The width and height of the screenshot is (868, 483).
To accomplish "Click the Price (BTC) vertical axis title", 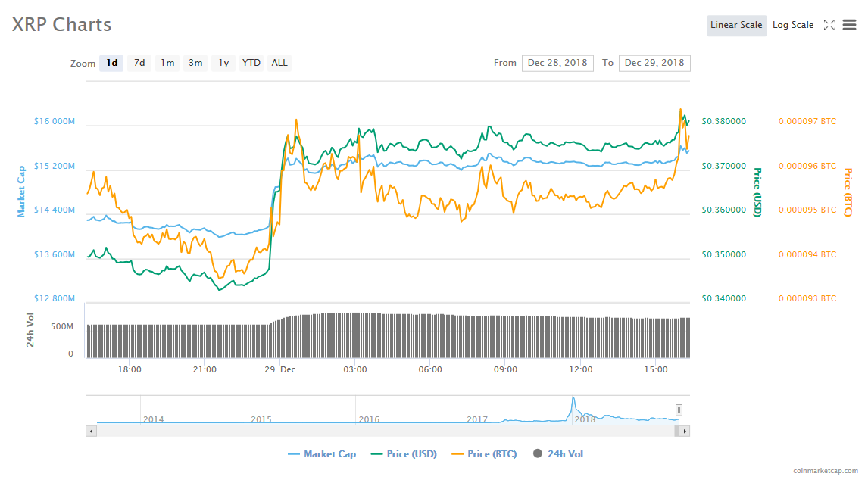I will pos(848,192).
